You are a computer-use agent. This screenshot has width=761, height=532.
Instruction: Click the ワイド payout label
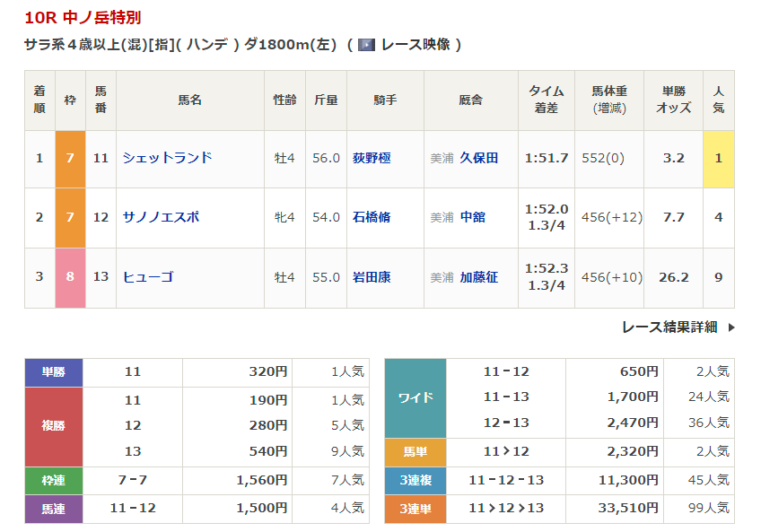pyautogui.click(x=415, y=397)
